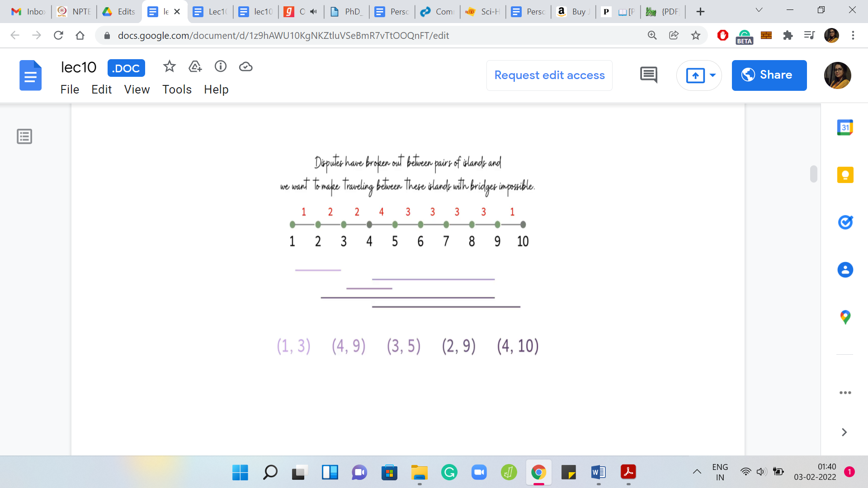Close the active lec10 tab

tap(177, 12)
